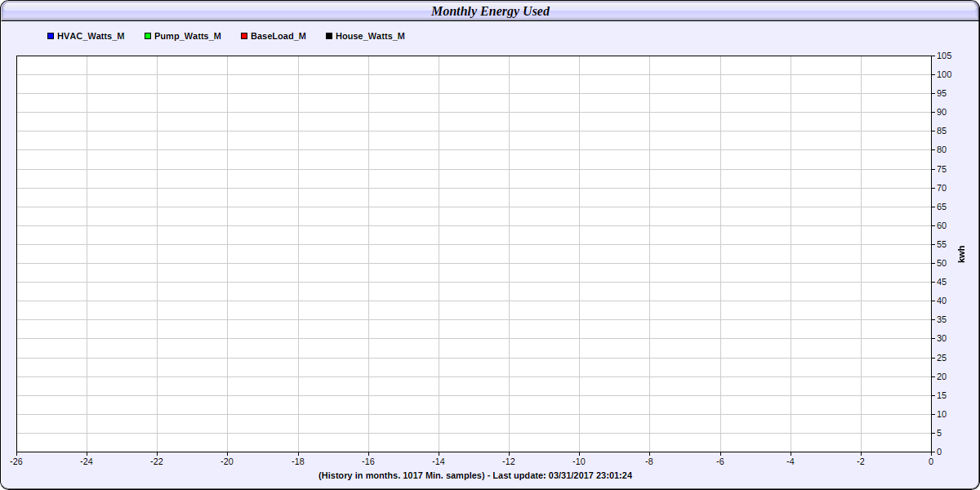Click the 0 label on x-axis
The height and width of the screenshot is (490, 980).
coord(931,461)
